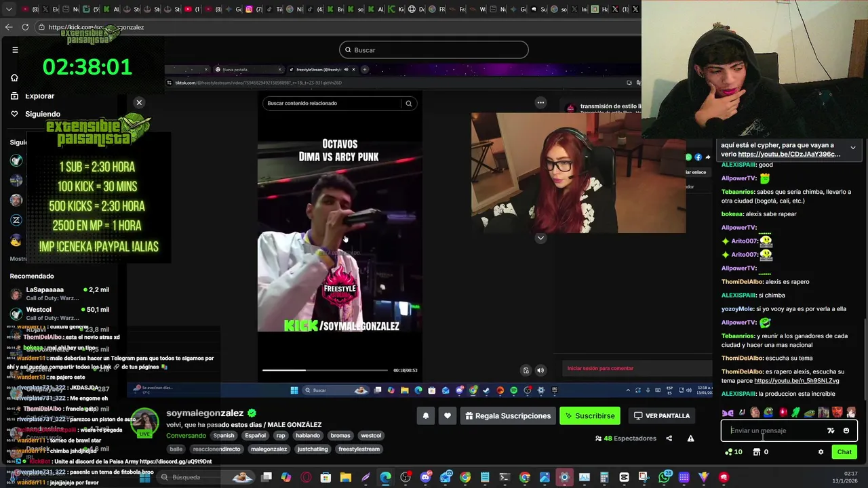Viewport: 868px width, 488px height.
Task: Open WhatsApp on the taskbar
Action: pyautogui.click(x=665, y=477)
